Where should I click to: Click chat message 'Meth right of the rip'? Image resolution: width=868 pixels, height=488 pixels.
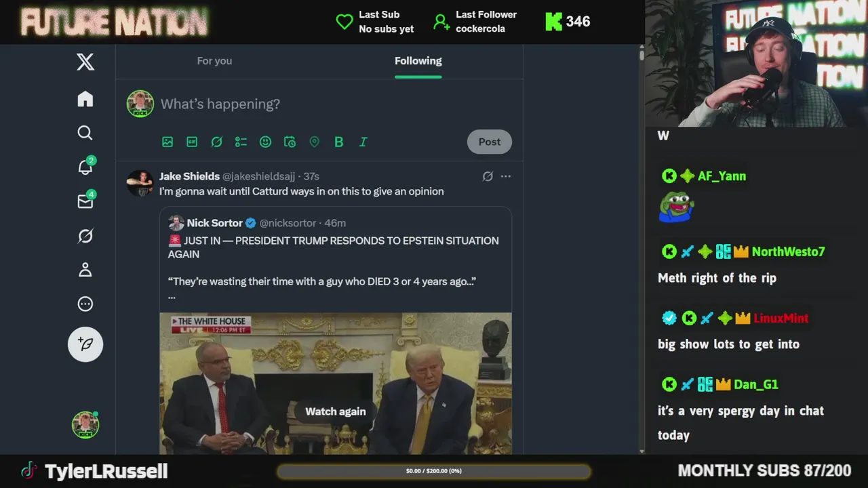pos(717,278)
